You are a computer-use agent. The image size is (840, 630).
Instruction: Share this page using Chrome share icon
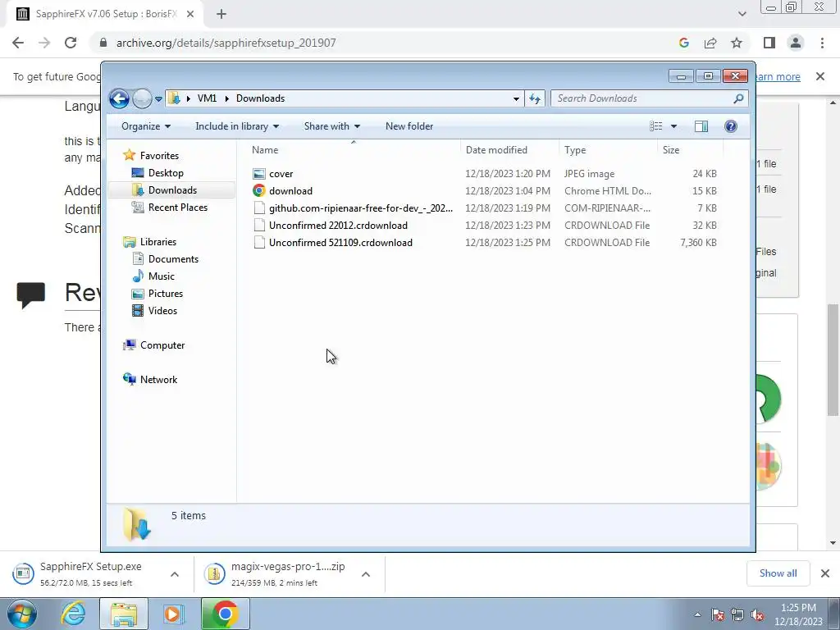pyautogui.click(x=710, y=43)
